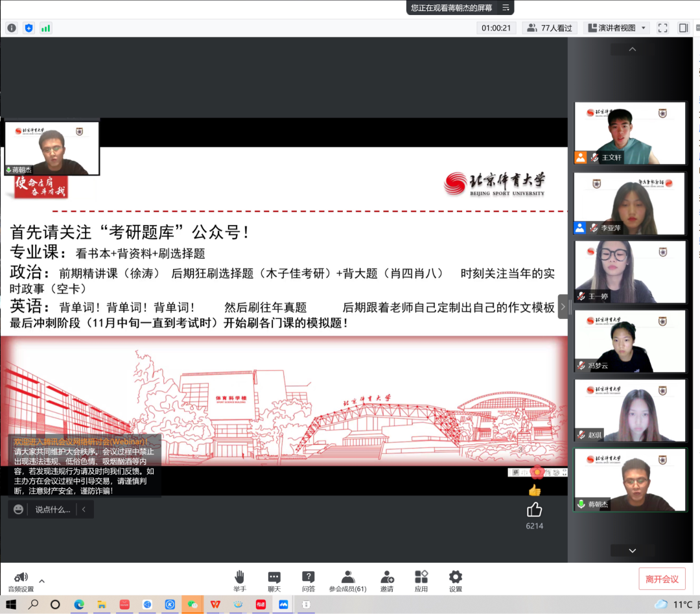The image size is (700, 614).
Task: Click 离开会议 leave meeting button
Action: tap(662, 579)
